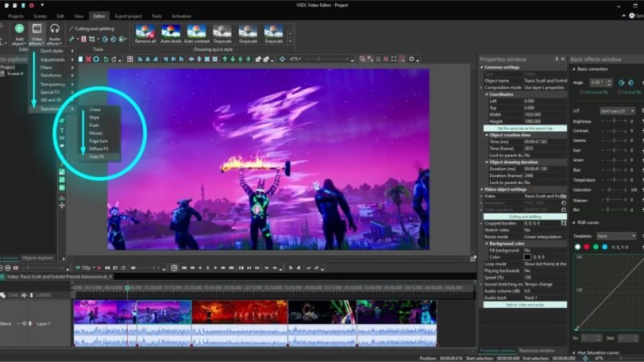
Task: Select the green RGB curves channel
Action: (x=596, y=247)
